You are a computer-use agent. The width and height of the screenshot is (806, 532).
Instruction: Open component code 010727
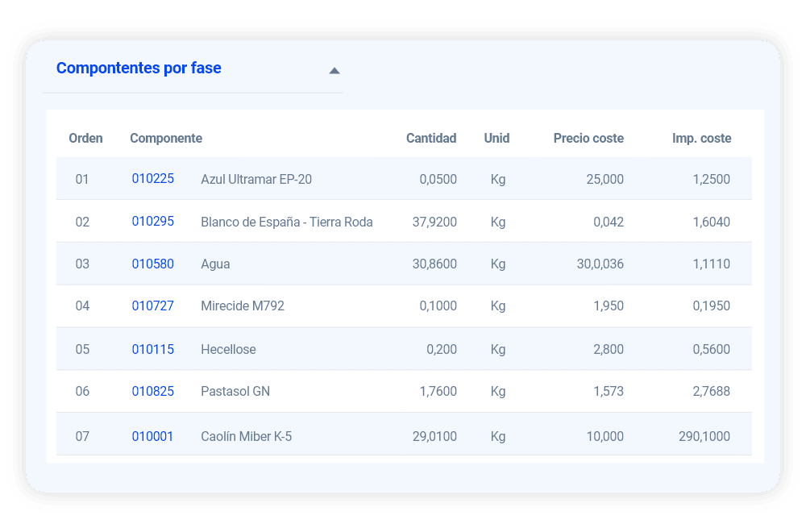pos(152,305)
